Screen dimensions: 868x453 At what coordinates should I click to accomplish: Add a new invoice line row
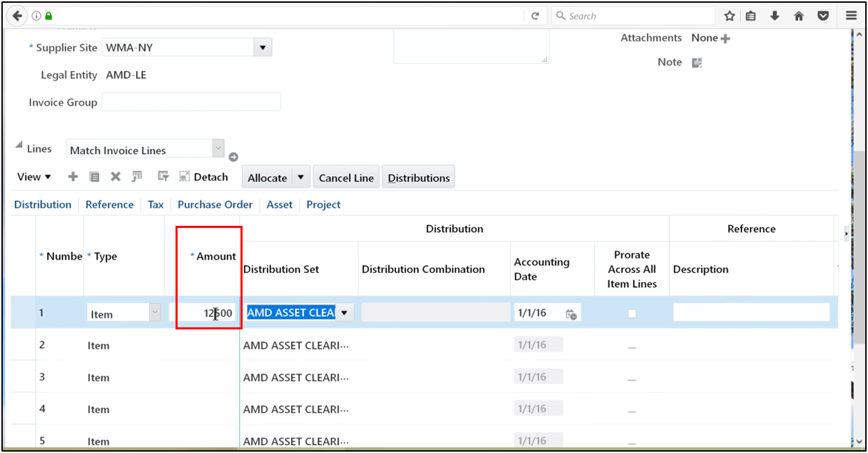(x=73, y=177)
